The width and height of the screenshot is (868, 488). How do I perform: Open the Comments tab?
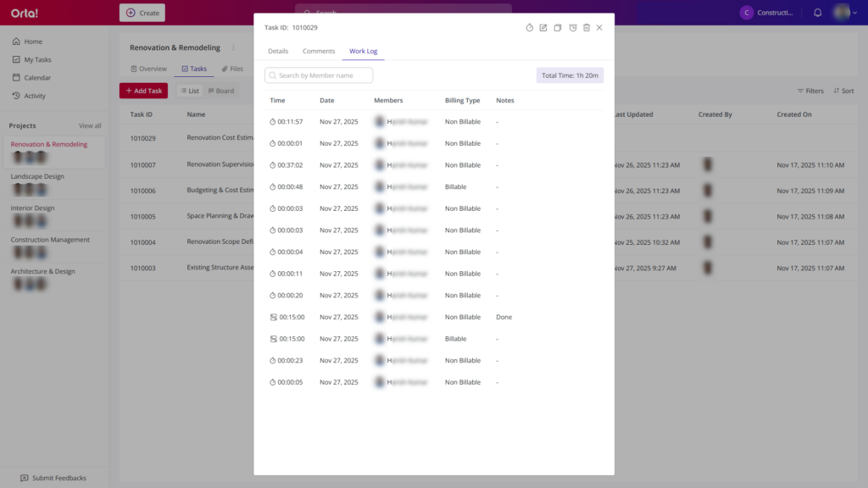[x=319, y=52]
